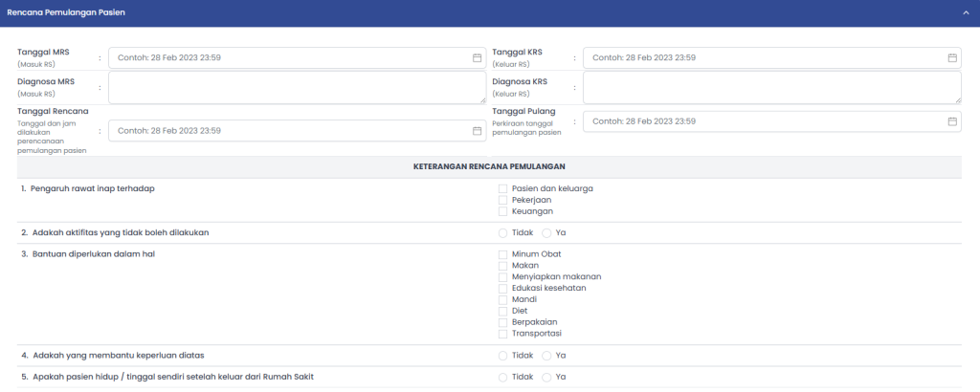980x392 pixels.
Task: Select Ya for aktifitas yang tidak boleh dilakukan
Action: [x=546, y=232]
